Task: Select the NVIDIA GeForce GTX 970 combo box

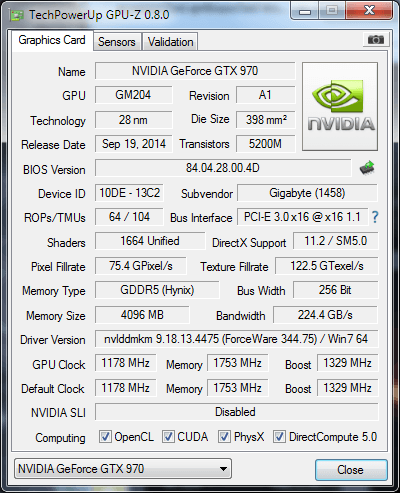Action: tap(123, 469)
